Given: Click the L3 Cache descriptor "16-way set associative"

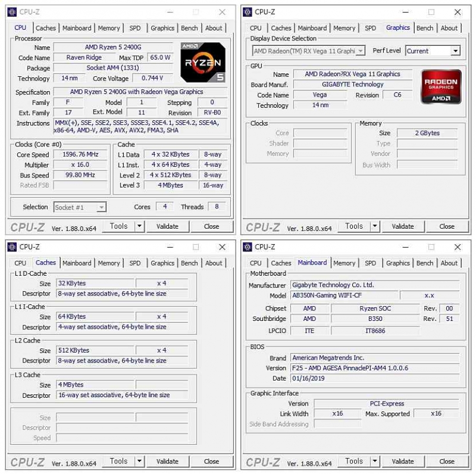Looking at the screenshot, I should pos(122,395).
